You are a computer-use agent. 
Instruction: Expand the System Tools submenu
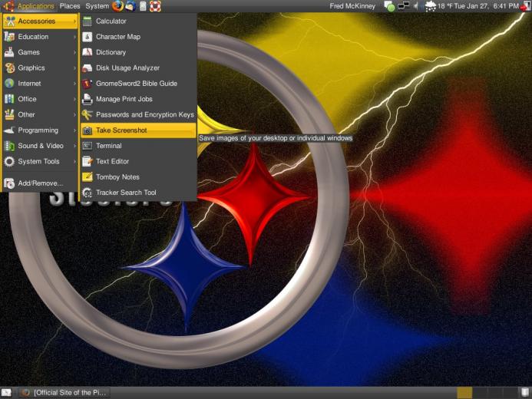[40, 161]
